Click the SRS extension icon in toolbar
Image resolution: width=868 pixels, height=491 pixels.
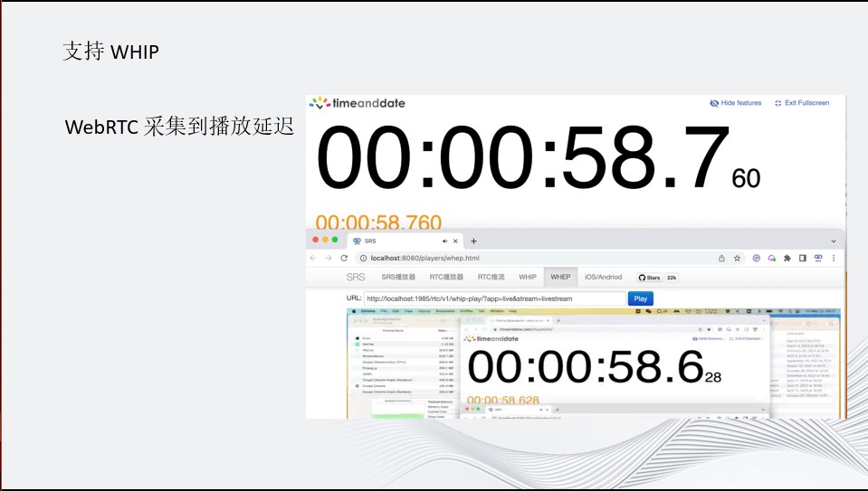click(818, 259)
